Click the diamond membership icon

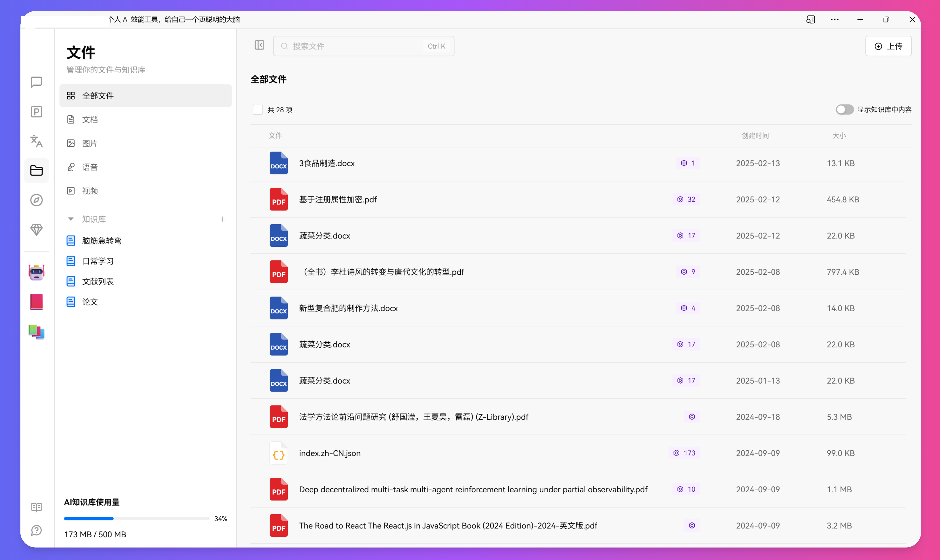pos(36,229)
